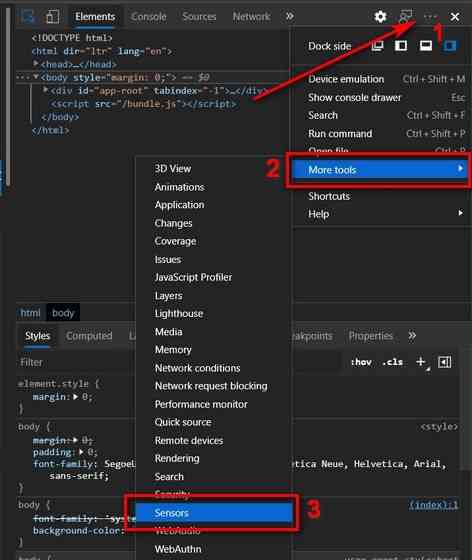Toggle :hov element state panel
This screenshot has width=472, height=560.
361,362
